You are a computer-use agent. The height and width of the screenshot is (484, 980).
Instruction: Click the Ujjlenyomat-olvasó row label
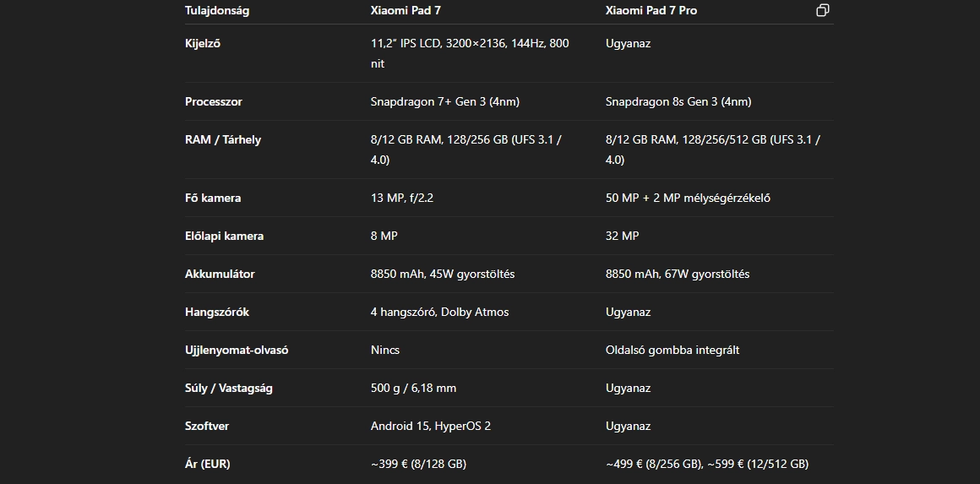pos(237,351)
